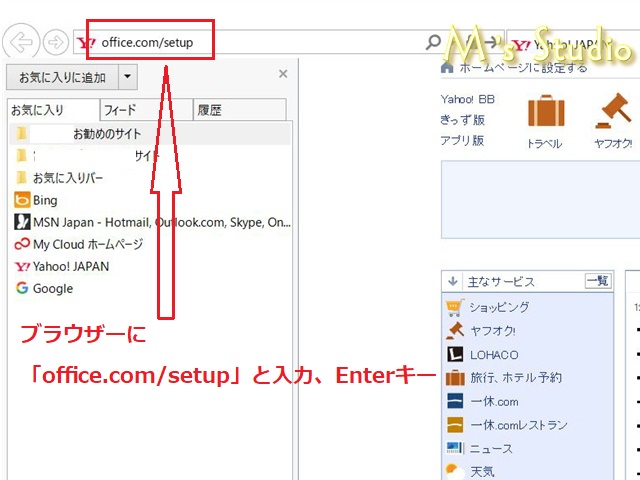Open the dropdown arrow beside お気に入りに追加
640x480 pixels.
point(128,77)
